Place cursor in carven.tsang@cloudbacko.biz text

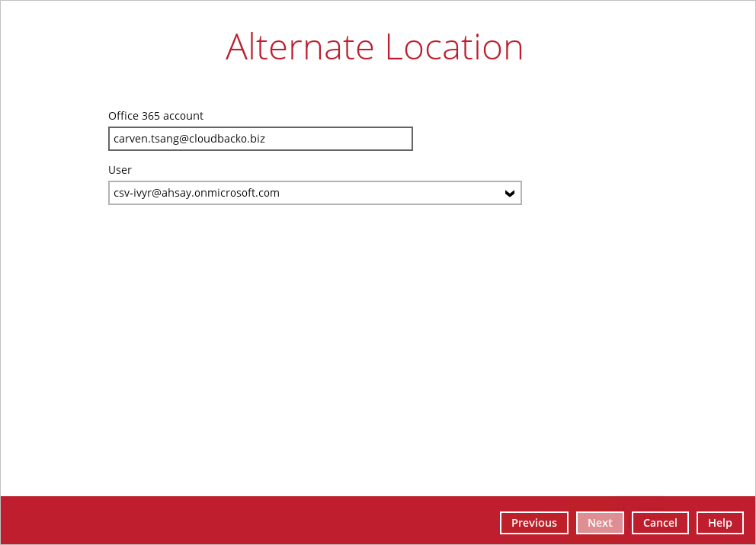tap(189, 139)
